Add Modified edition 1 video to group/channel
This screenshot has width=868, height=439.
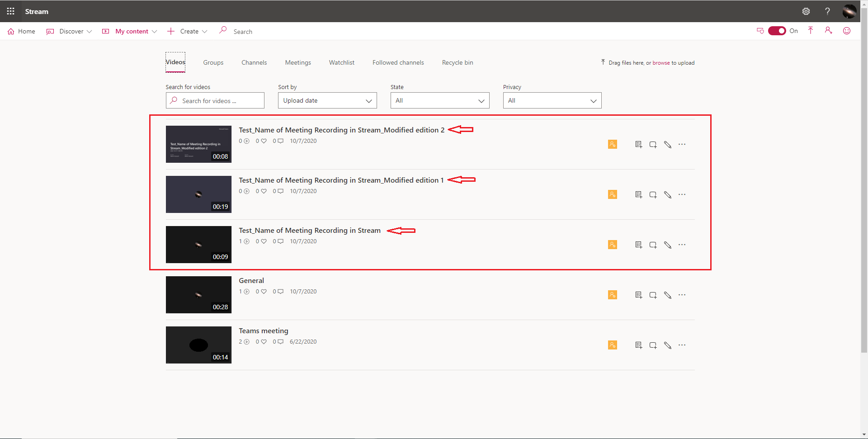pyautogui.click(x=653, y=194)
